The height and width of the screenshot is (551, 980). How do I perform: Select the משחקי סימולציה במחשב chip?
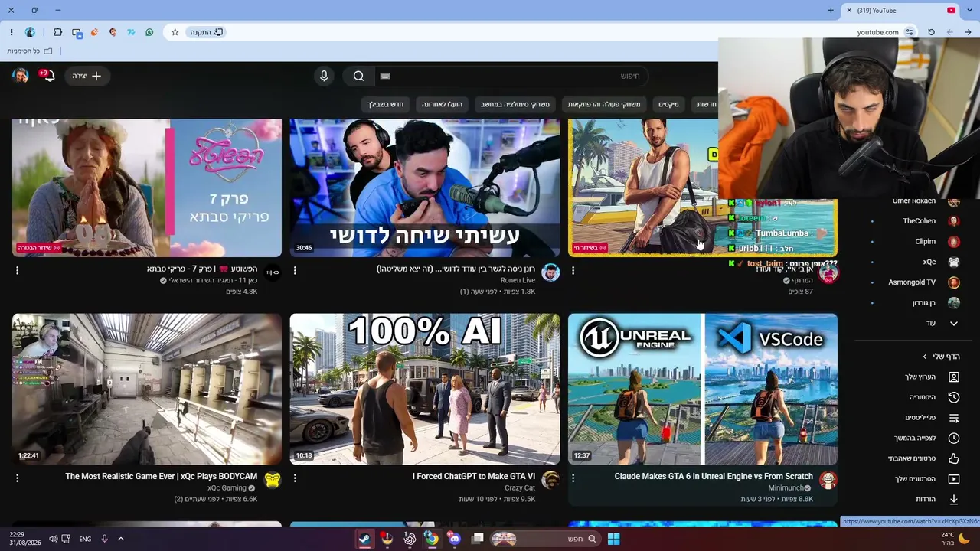tap(515, 104)
